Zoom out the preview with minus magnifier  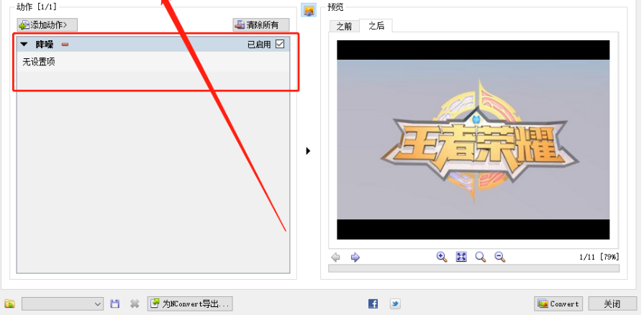pos(500,257)
